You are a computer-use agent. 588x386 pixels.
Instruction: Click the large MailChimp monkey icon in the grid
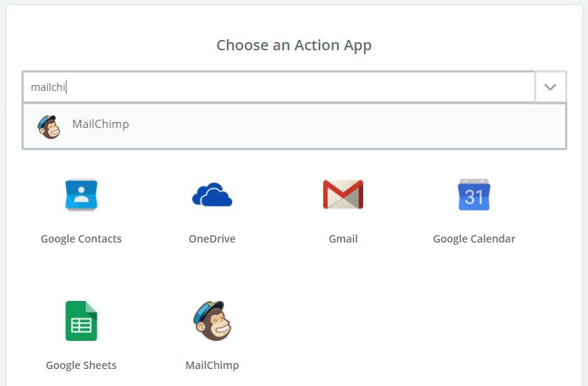click(212, 321)
